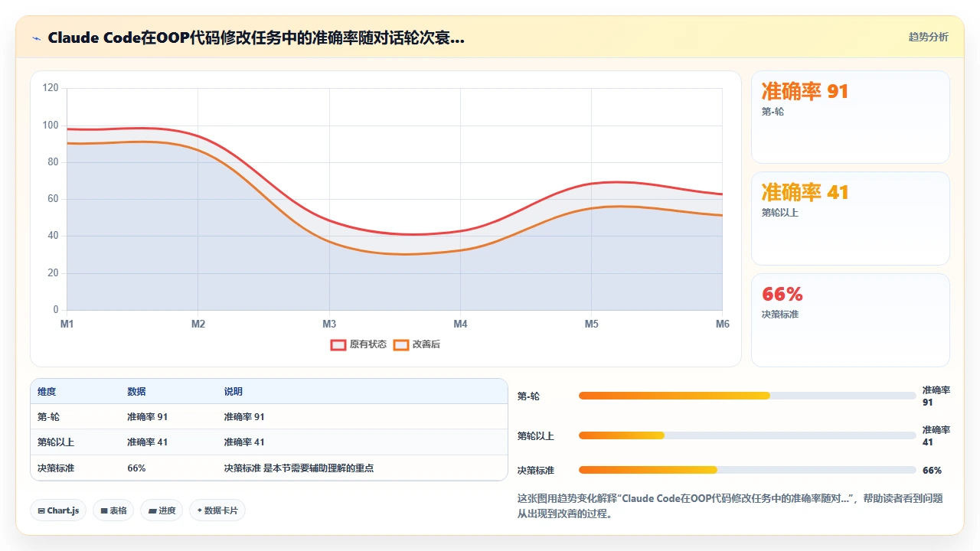Toggle the 原有状态 legend red swatch

338,344
